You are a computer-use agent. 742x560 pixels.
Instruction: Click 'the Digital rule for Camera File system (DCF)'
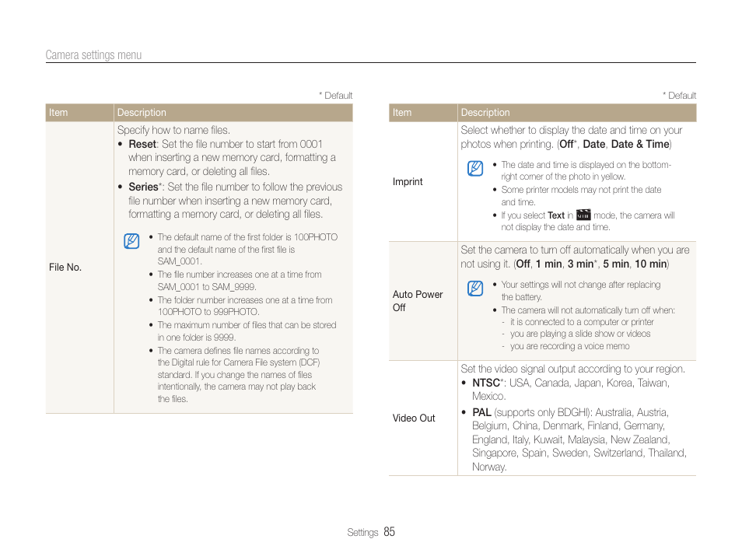[239, 362]
